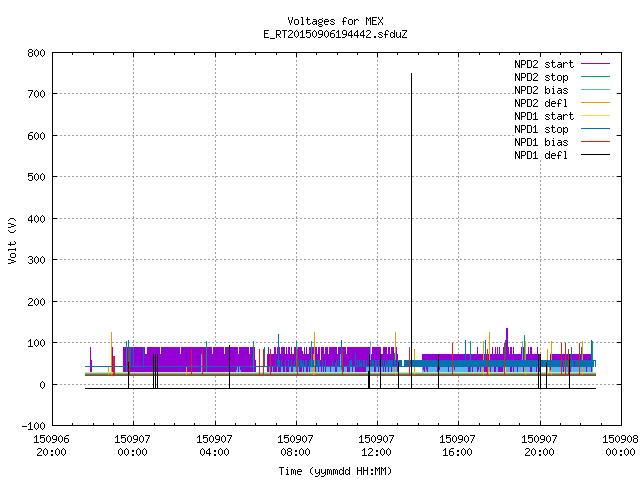Click the red NPD1 bias legend line
The image size is (640, 480).
pyautogui.click(x=595, y=142)
